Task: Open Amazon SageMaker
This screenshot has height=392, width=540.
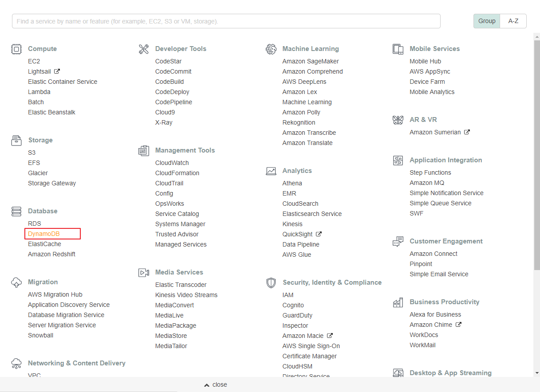Action: click(x=311, y=61)
